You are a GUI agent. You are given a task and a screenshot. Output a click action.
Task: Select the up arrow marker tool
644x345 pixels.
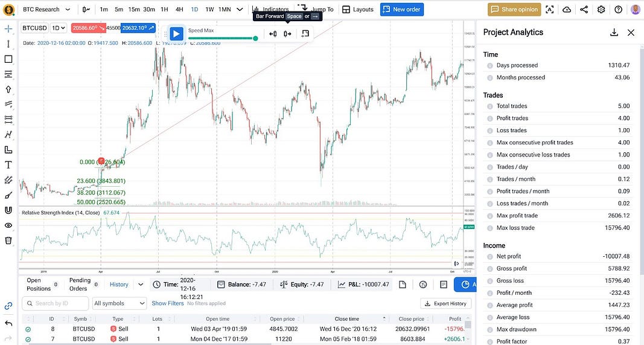8,89
